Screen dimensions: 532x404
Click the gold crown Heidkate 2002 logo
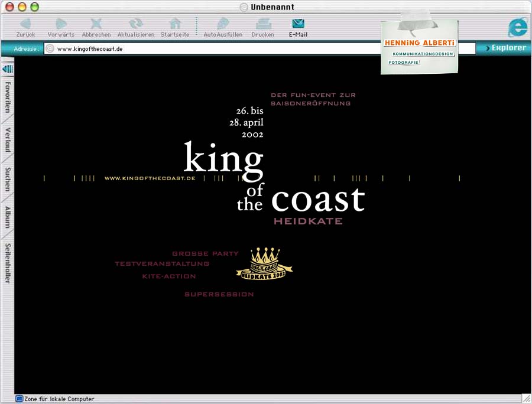pos(264,263)
